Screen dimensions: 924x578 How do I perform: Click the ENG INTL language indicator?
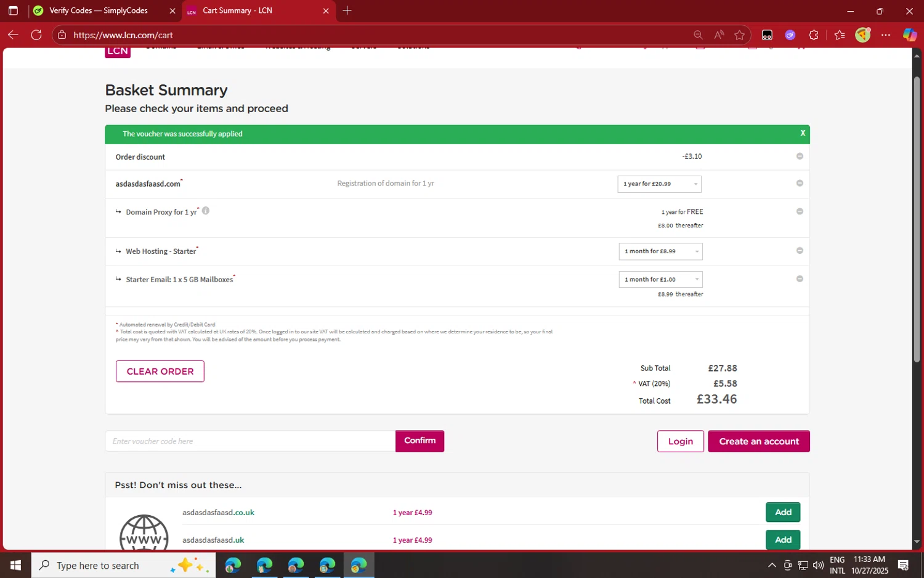837,565
